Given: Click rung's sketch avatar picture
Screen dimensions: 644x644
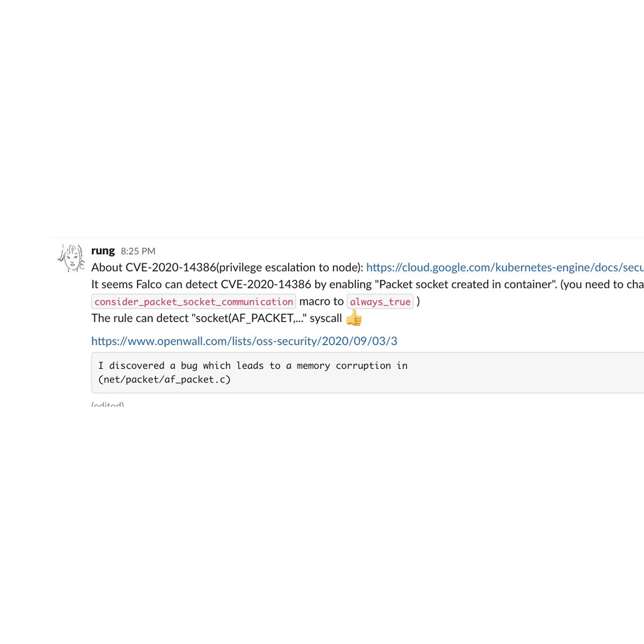Looking at the screenshot, I should (71, 258).
